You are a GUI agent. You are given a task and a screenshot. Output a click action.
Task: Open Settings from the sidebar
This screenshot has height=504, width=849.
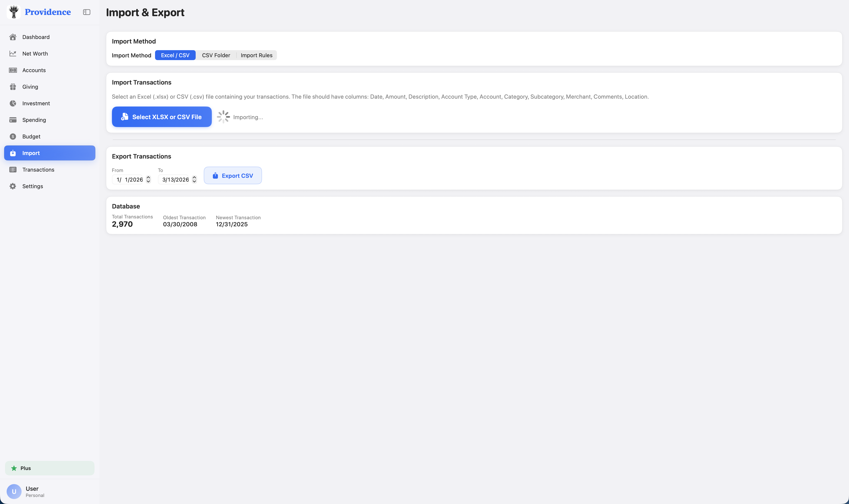click(x=50, y=186)
